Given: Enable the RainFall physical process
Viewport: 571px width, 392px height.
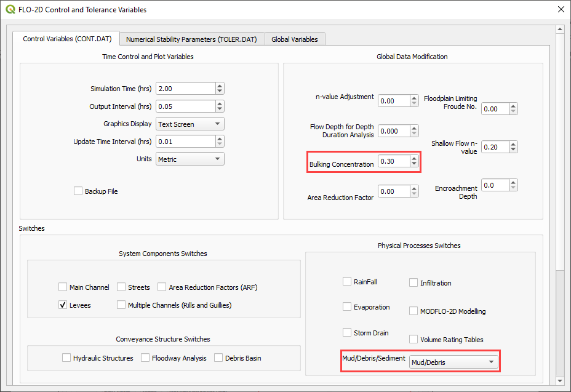Looking at the screenshot, I should click(x=347, y=282).
